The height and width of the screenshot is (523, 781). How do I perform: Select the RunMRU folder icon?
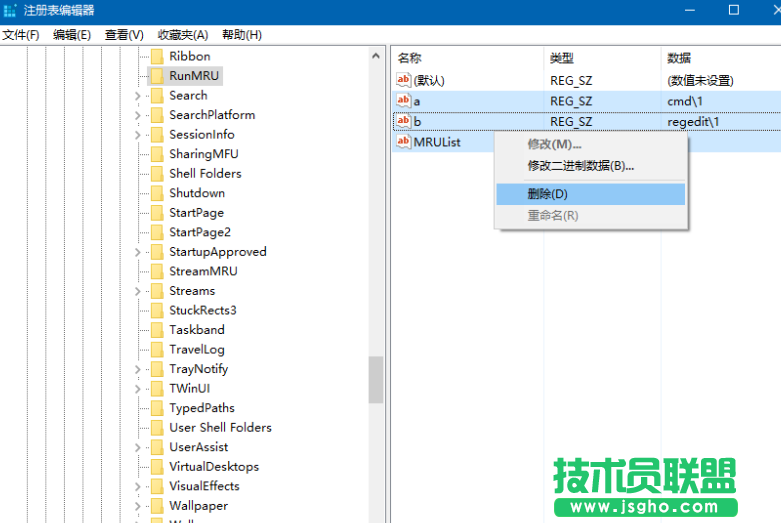pos(156,76)
